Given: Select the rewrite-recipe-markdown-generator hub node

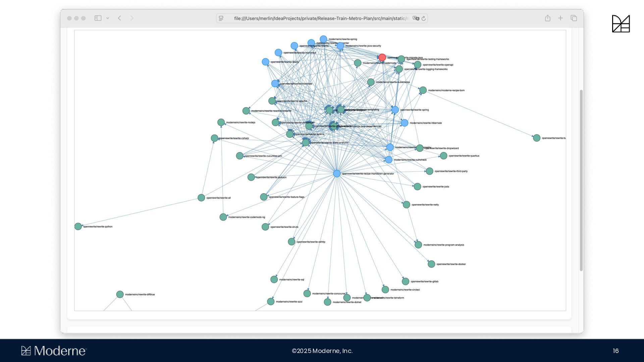Looking at the screenshot, I should 337,173.
